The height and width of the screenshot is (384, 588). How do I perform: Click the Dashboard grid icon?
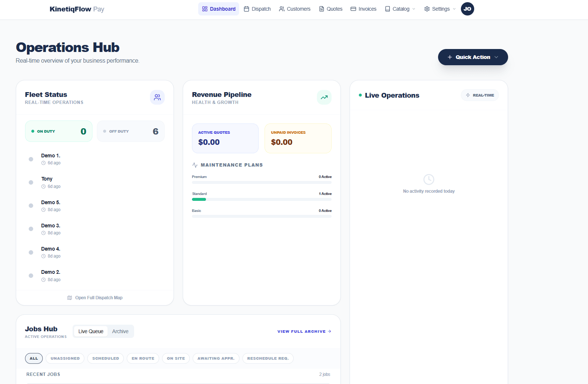point(205,9)
